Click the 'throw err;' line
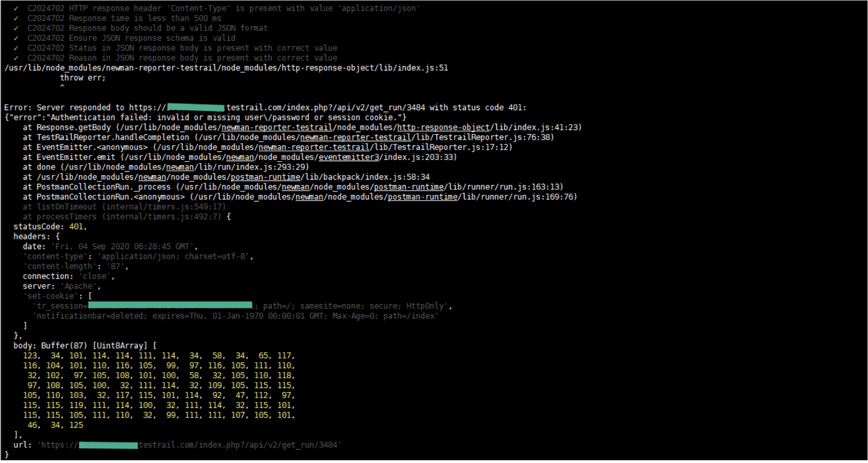 [82, 78]
